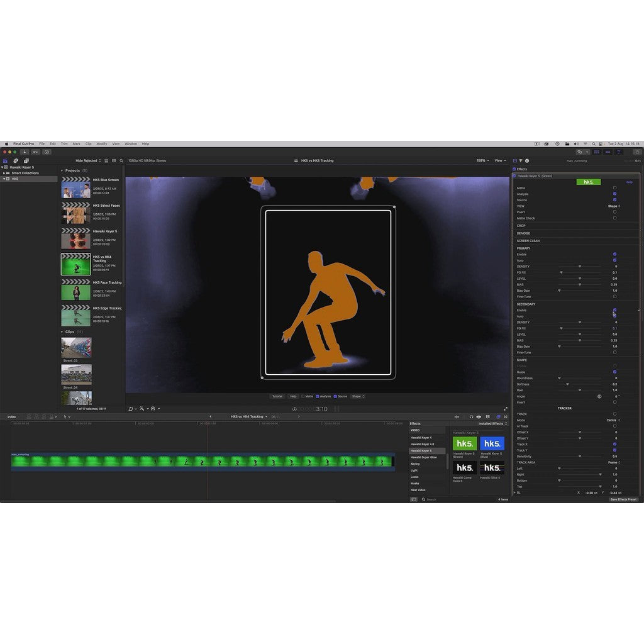Image resolution: width=644 pixels, height=644 pixels.
Task: Click the transform crop tool icon below viewer
Action: click(131, 409)
